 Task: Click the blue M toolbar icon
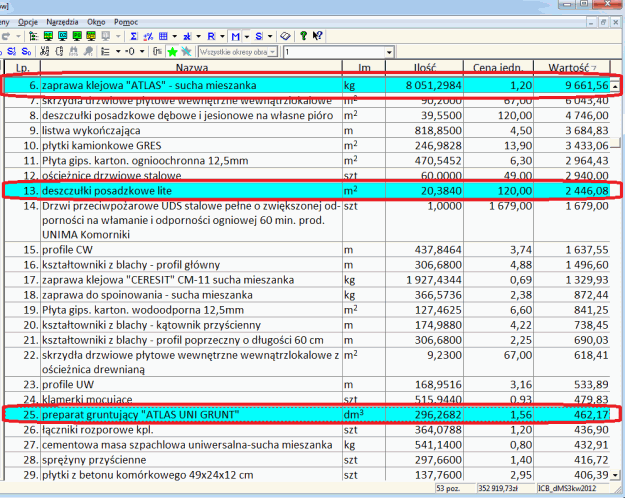pyautogui.click(x=235, y=35)
